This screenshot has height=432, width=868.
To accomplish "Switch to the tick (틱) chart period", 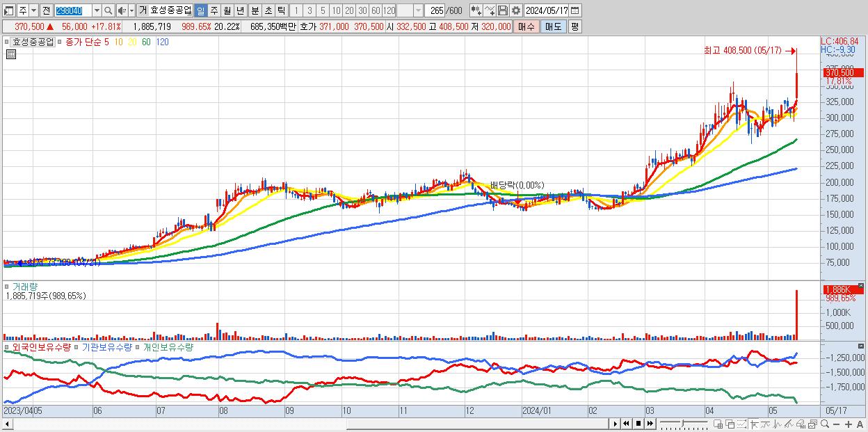I will (281, 10).
